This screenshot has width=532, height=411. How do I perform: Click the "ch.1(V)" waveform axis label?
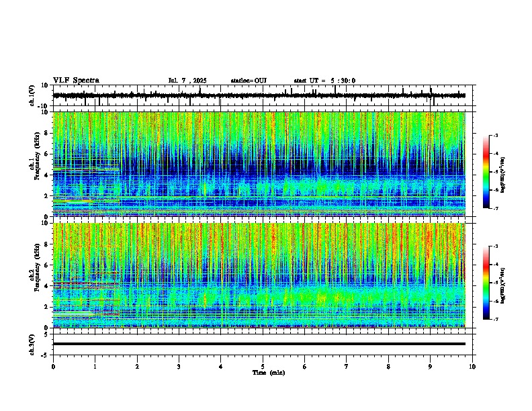32,95
